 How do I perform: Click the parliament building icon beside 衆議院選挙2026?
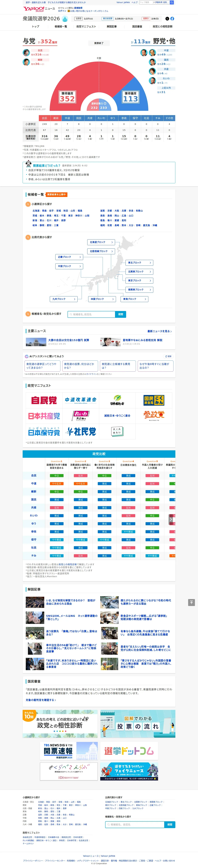pyautogui.click(x=65, y=19)
